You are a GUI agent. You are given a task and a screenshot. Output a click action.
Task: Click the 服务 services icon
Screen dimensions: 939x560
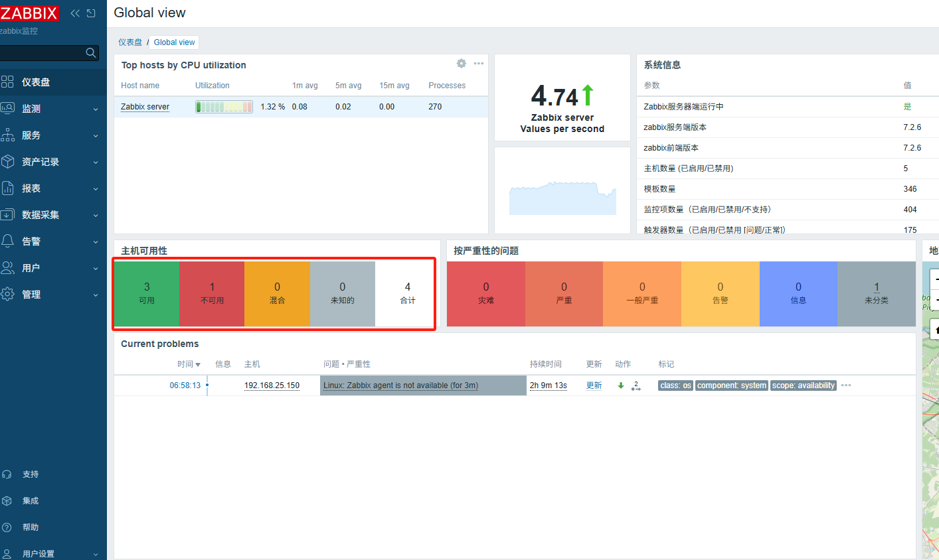[x=7, y=135]
